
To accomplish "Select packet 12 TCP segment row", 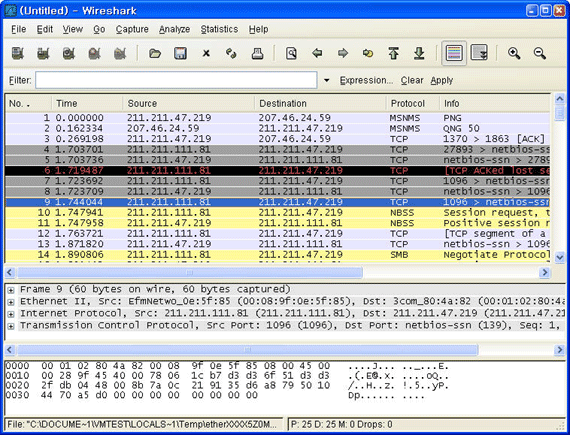I will (277, 234).
